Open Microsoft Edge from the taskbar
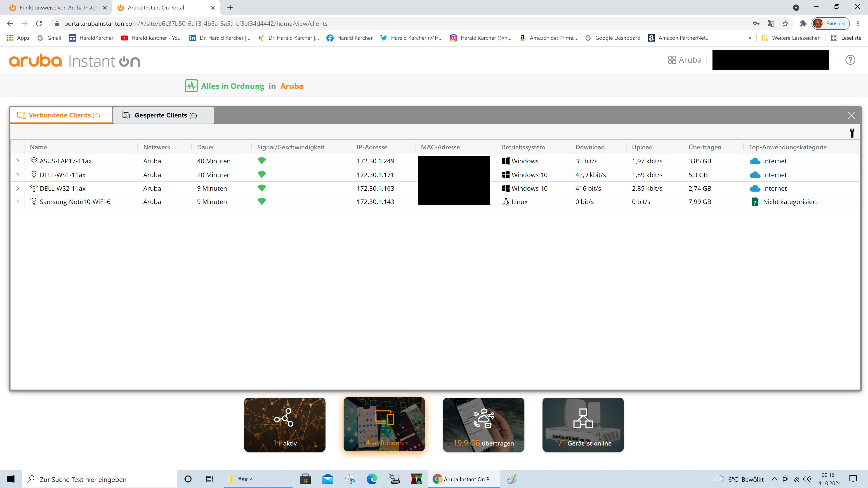Image resolution: width=868 pixels, height=488 pixels. point(372,479)
